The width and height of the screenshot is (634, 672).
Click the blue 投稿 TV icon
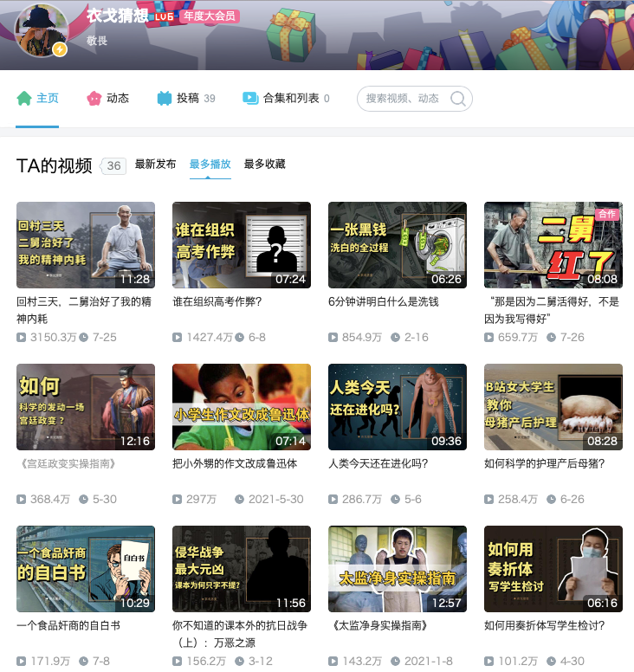click(x=165, y=98)
